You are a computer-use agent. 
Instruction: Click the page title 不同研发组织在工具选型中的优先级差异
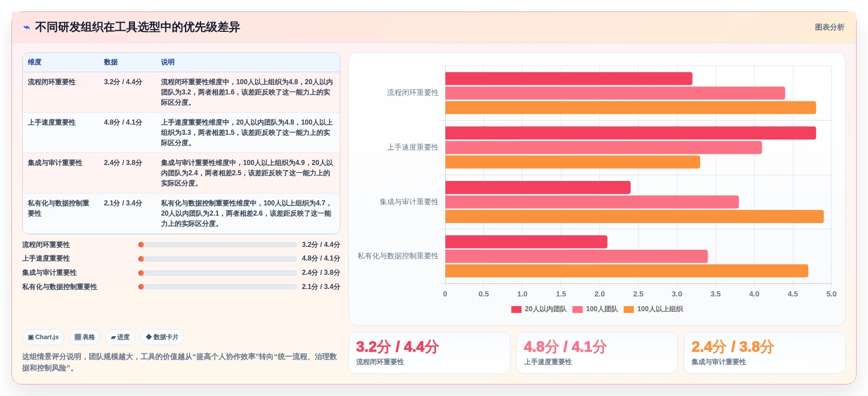point(137,27)
